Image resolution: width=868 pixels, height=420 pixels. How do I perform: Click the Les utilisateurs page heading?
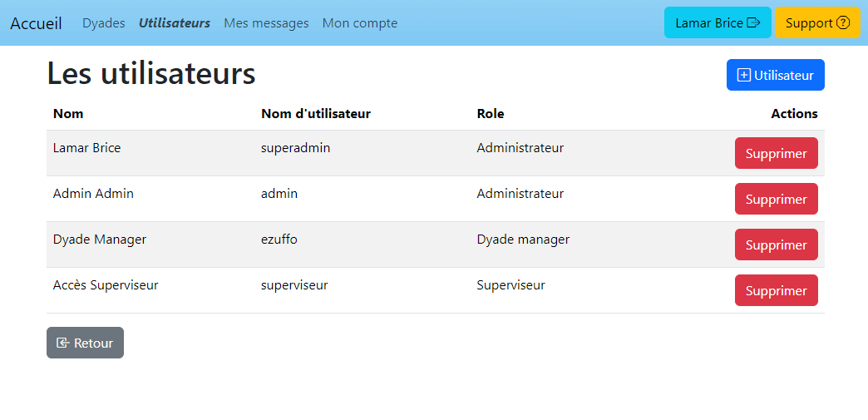[x=151, y=74]
